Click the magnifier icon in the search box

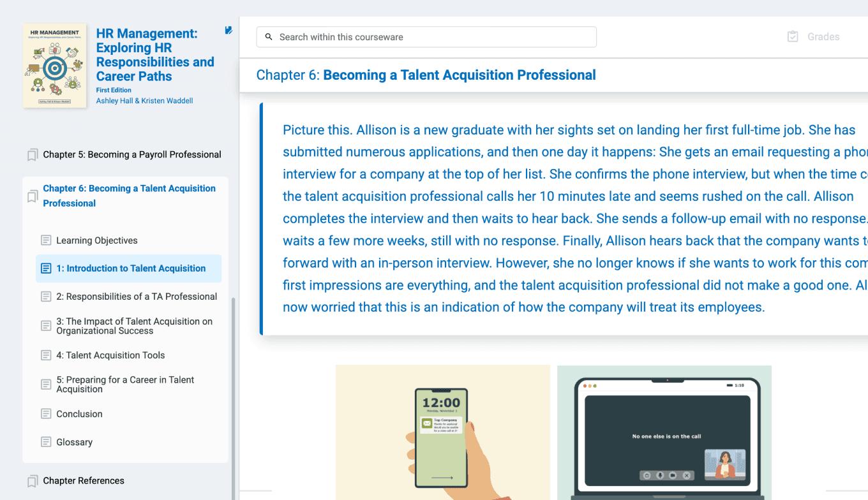pyautogui.click(x=269, y=37)
